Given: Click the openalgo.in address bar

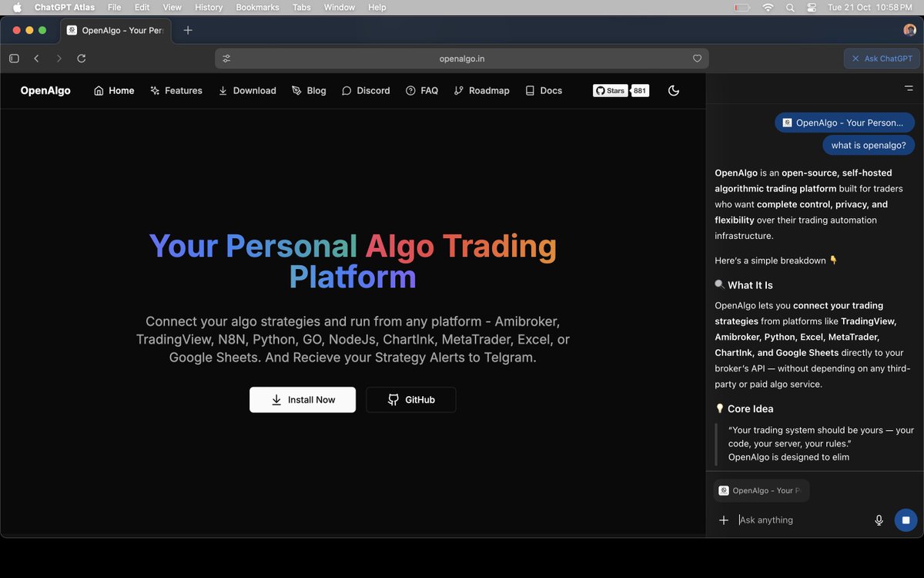Looking at the screenshot, I should click(x=462, y=59).
